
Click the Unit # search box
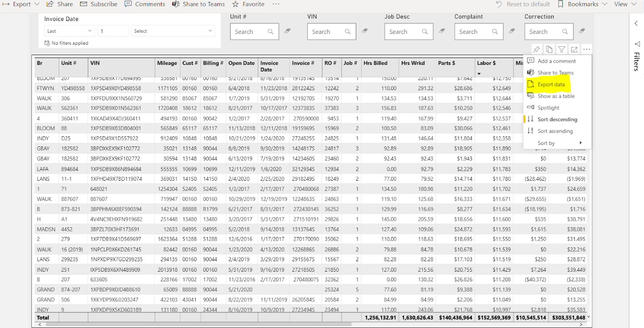(x=254, y=31)
